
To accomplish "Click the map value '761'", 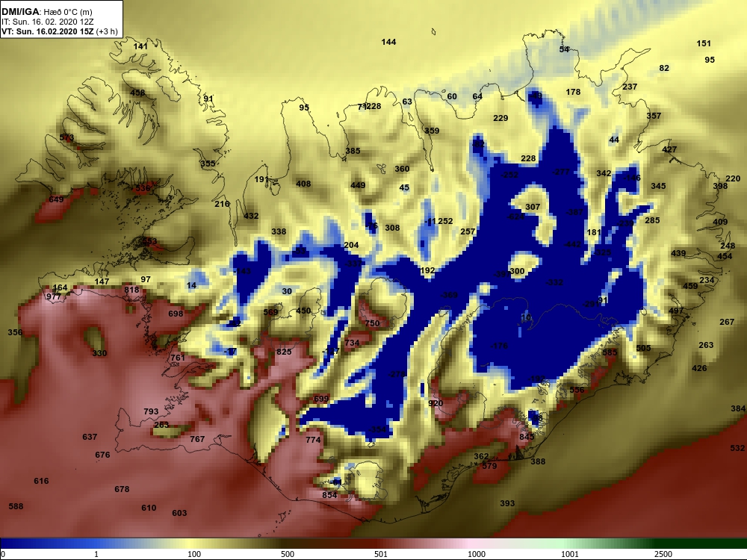I will (178, 358).
